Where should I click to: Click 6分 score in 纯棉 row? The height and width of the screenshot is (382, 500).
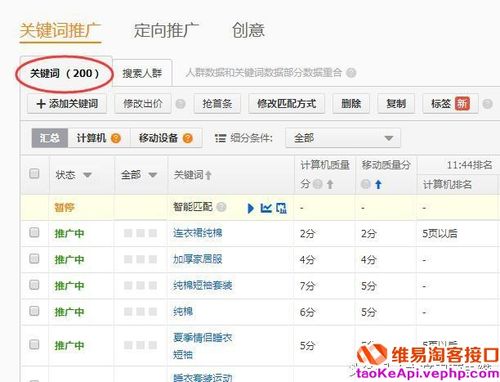[307, 312]
